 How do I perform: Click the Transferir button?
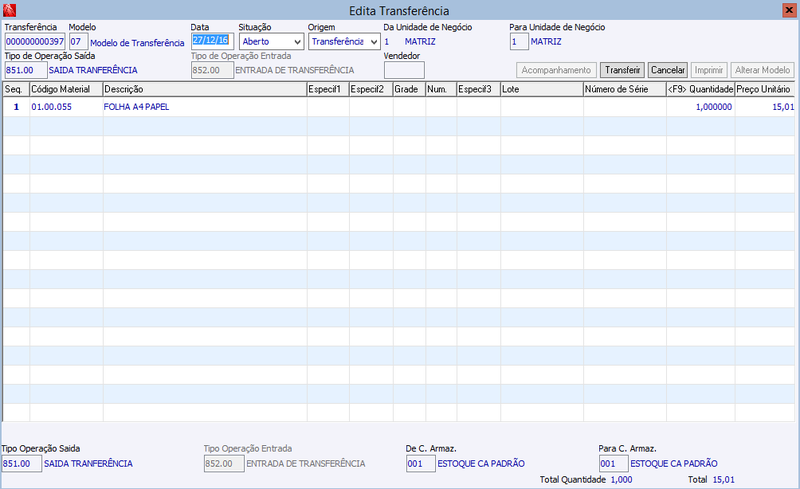click(x=622, y=70)
